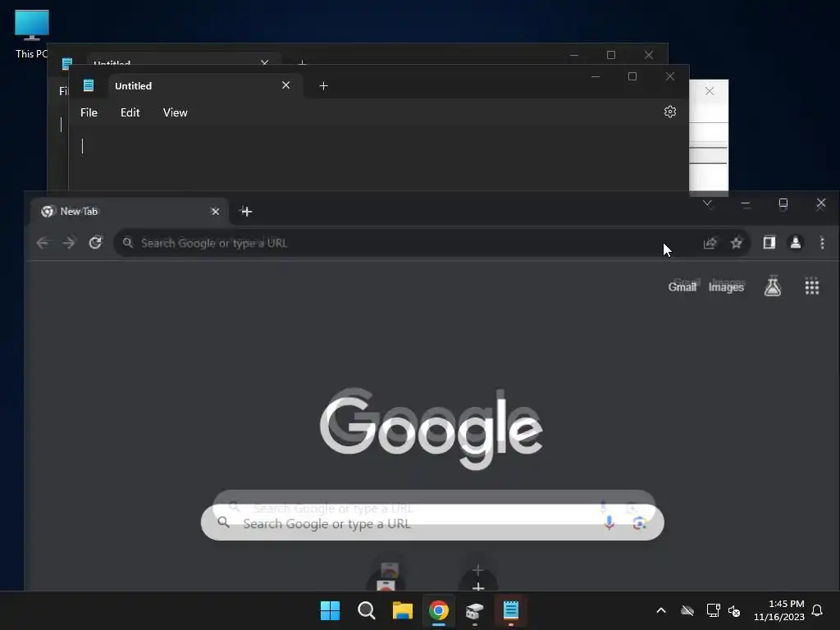The image size is (840, 630).
Task: Open the first shortcut tile below search box
Action: tap(387, 582)
